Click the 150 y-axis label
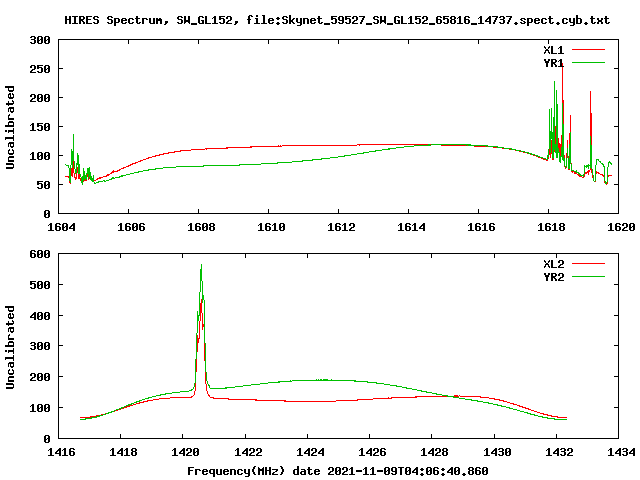 coord(40,127)
